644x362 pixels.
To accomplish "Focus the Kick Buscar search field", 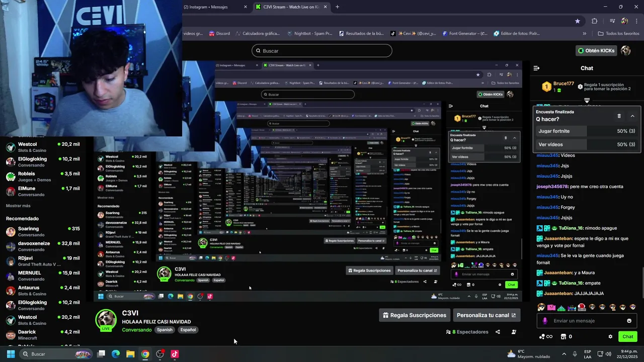I will (322, 51).
